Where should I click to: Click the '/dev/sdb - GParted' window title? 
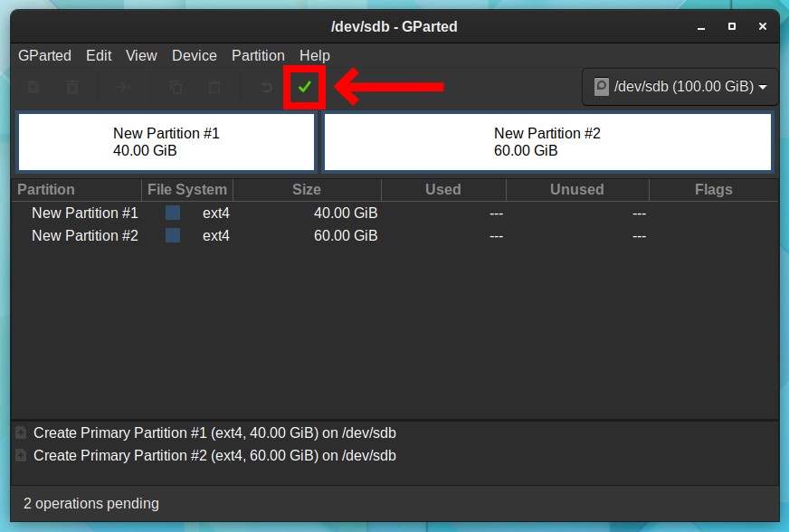point(394,26)
